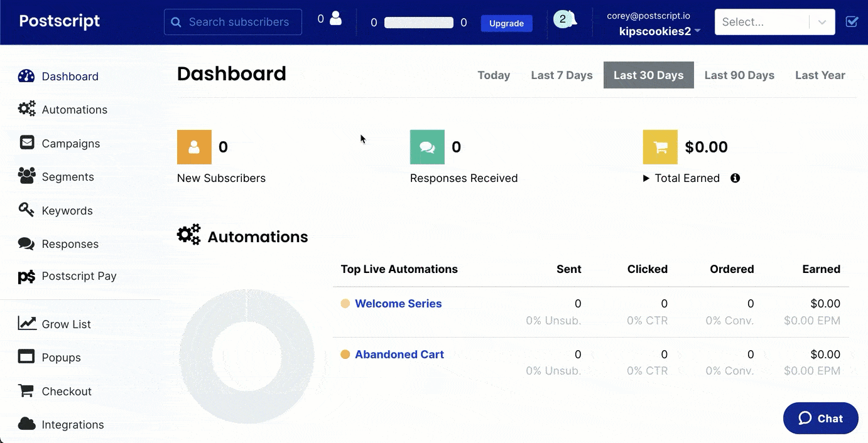Open the notifications bubble showing 2
The height and width of the screenshot is (443, 868).
pyautogui.click(x=564, y=19)
